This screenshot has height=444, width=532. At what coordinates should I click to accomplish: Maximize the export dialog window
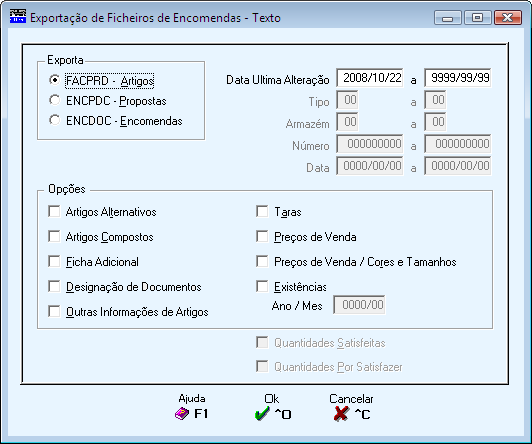coord(478,17)
